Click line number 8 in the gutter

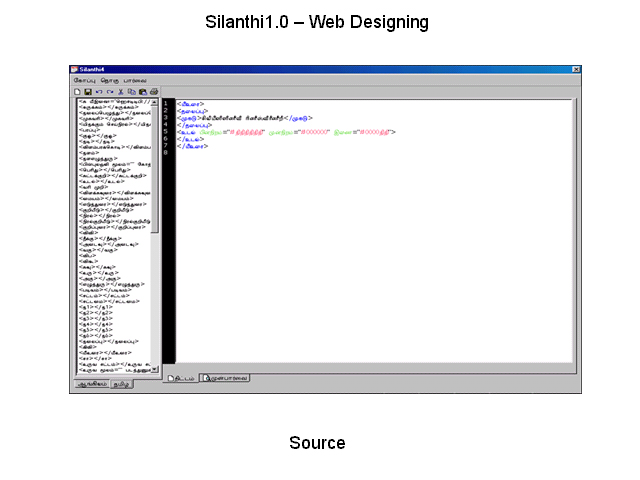coord(165,153)
